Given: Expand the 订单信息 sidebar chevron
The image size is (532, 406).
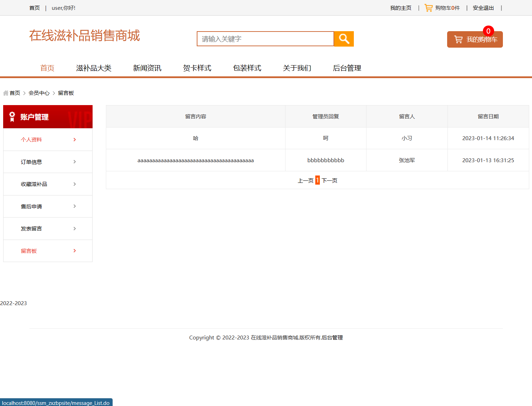Looking at the screenshot, I should click(74, 161).
